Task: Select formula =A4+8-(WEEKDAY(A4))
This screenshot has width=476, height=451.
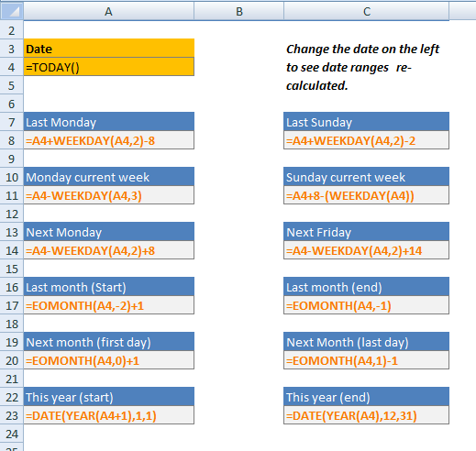Action: click(x=366, y=195)
